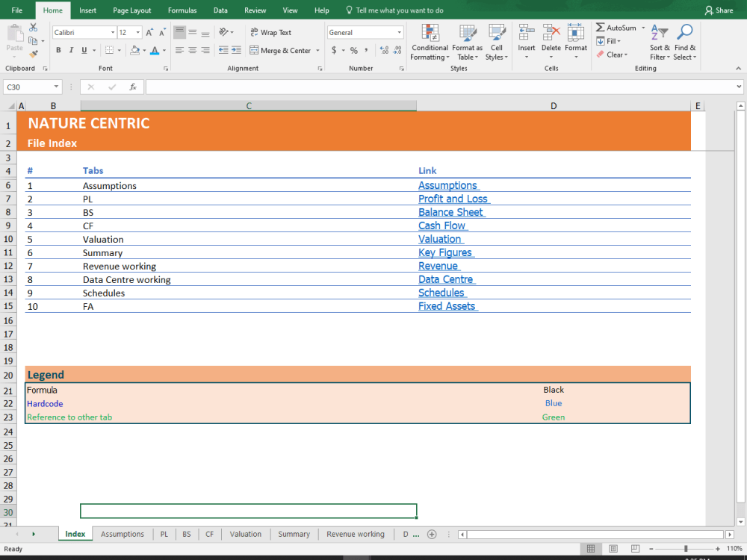Screen dimensions: 747x560
Task: Expand the Name Box dropdown arrow
Action: [56, 87]
